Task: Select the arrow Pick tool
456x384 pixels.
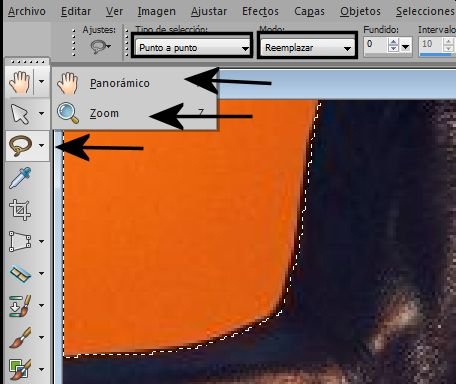Action: tap(20, 113)
